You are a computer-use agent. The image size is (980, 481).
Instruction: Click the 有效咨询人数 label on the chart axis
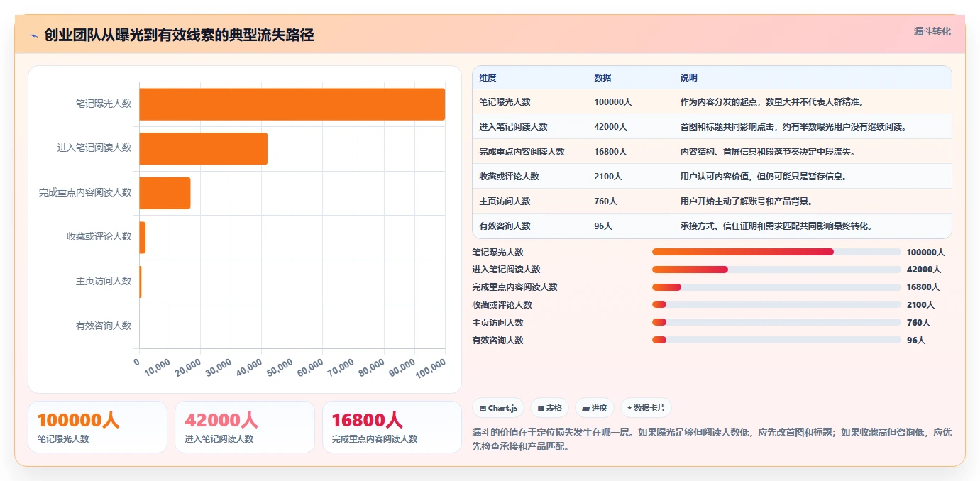(x=104, y=326)
